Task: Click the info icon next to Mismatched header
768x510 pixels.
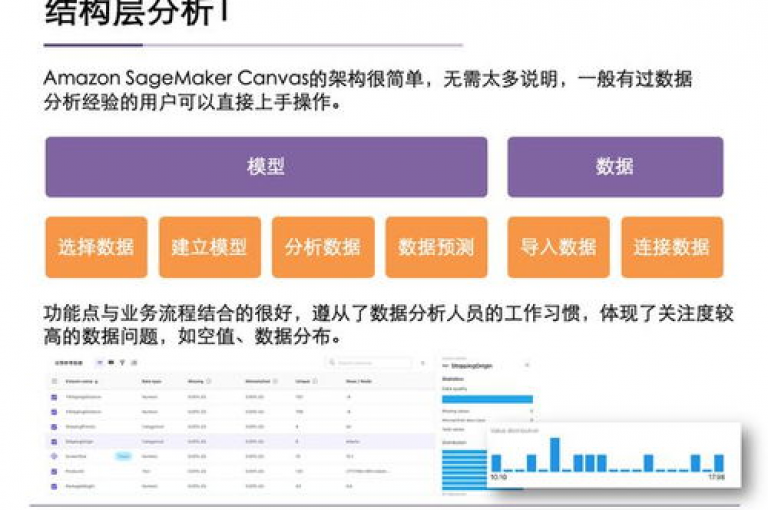Action: pyautogui.click(x=275, y=381)
